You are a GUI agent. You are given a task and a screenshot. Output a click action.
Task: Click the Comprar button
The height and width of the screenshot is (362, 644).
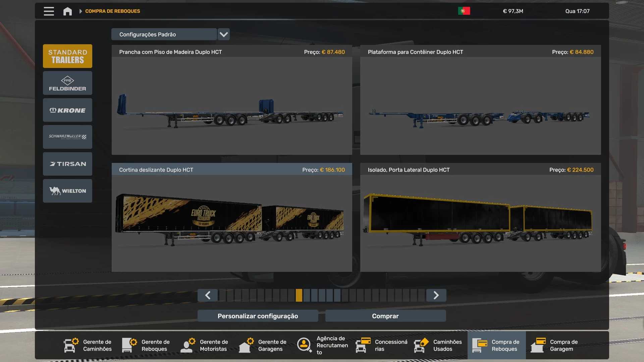point(385,316)
